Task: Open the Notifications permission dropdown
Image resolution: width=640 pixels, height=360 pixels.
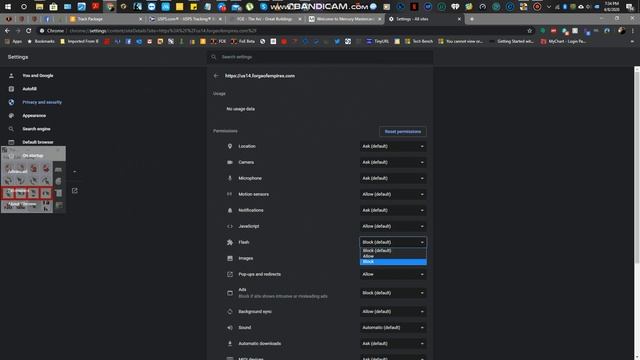Action: coord(393,210)
